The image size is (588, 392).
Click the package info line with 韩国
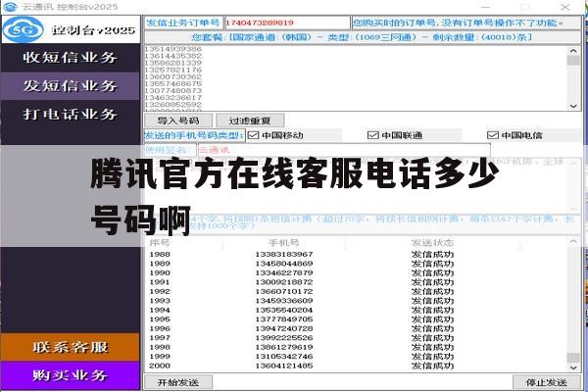pos(363,37)
